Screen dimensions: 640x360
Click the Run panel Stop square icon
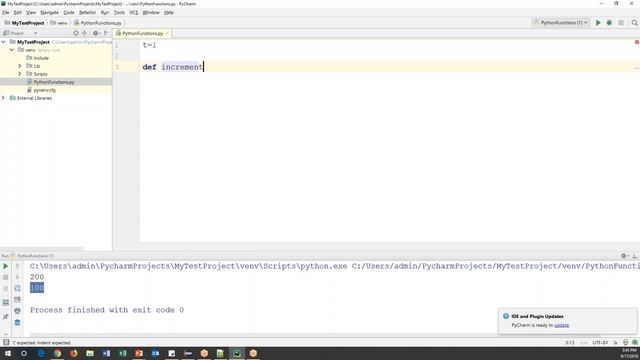point(6,277)
